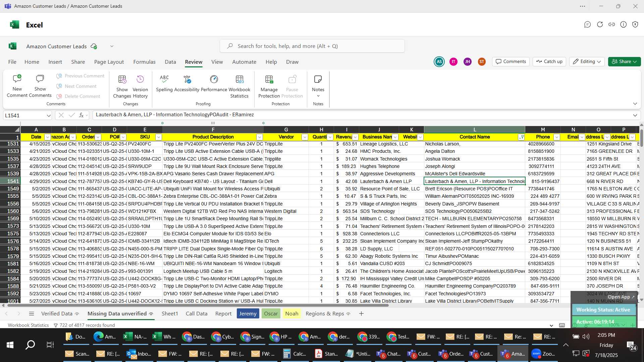
Task: Select row 1541 header
Action: coord(10,181)
